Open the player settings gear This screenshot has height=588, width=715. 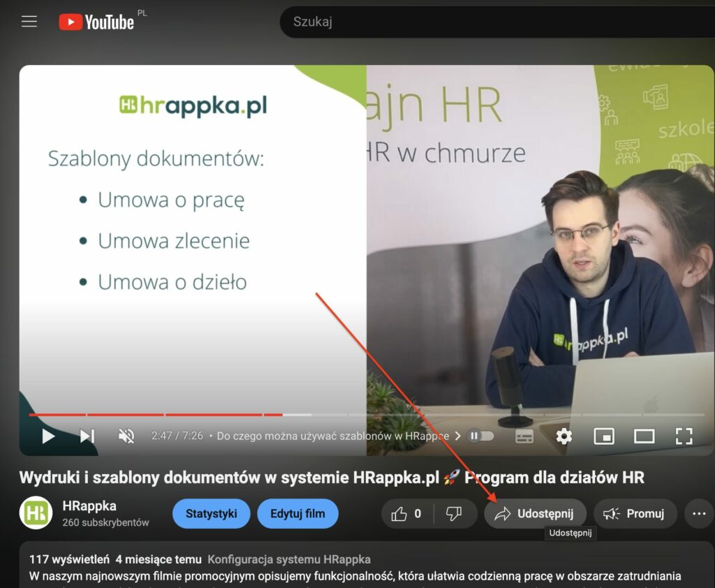563,436
